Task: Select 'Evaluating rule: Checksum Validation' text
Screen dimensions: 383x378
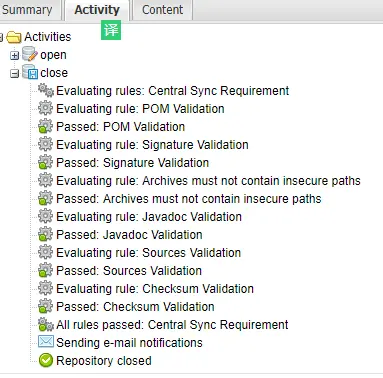Action: tap(155, 289)
